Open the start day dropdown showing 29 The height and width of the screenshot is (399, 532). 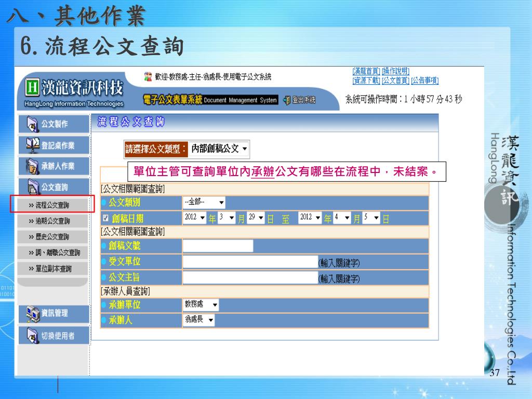click(256, 218)
